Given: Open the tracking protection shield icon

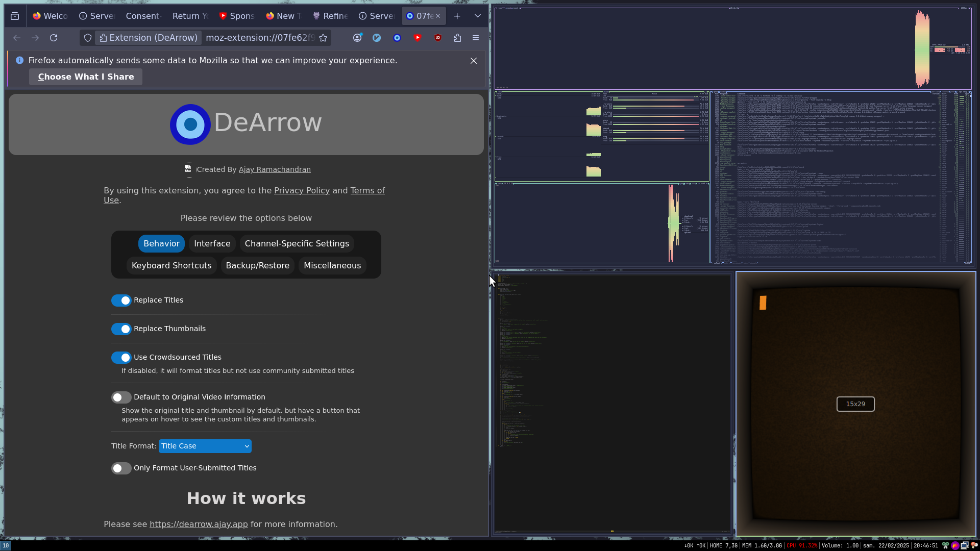Looking at the screenshot, I should pyautogui.click(x=88, y=38).
